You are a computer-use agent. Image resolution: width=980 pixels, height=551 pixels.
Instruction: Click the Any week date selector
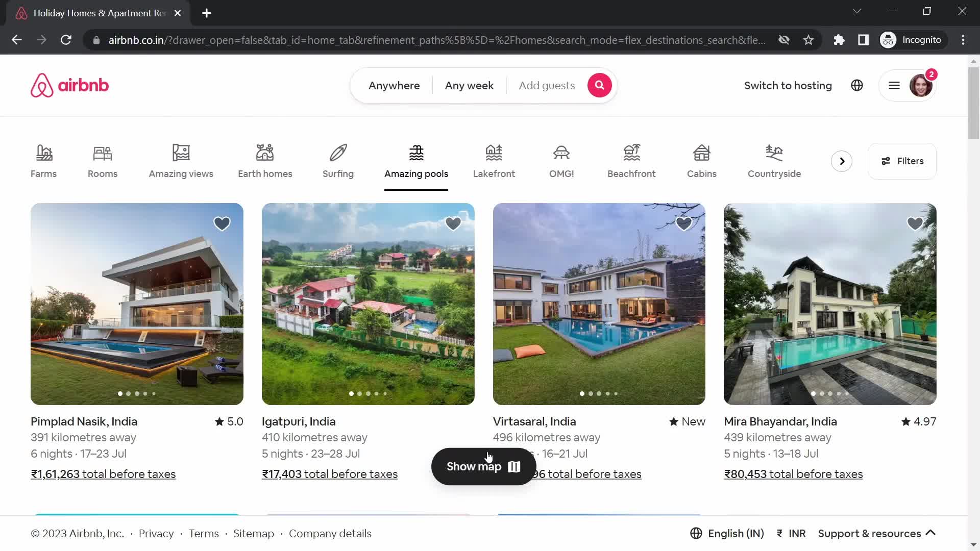point(470,86)
